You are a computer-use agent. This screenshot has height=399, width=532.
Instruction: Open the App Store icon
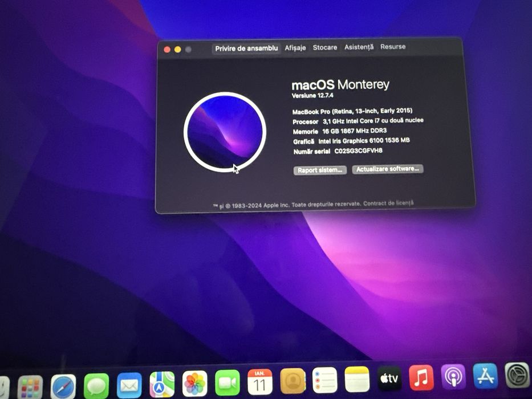[x=485, y=376]
